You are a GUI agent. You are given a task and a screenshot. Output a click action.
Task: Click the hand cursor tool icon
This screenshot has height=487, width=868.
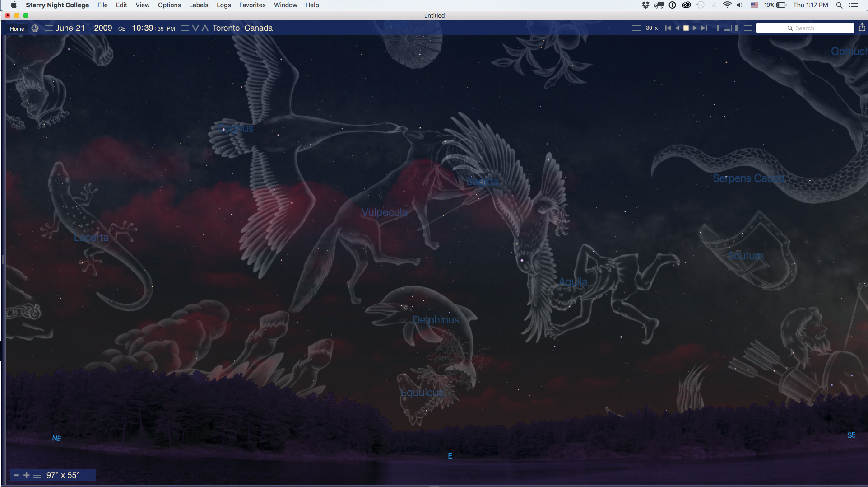(x=35, y=28)
